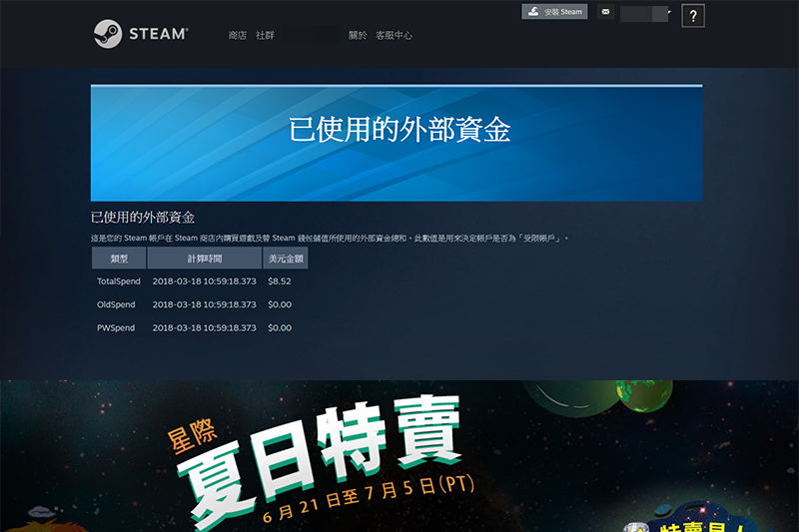
Task: Click the OldSpend $0.00 amount
Action: [x=280, y=304]
